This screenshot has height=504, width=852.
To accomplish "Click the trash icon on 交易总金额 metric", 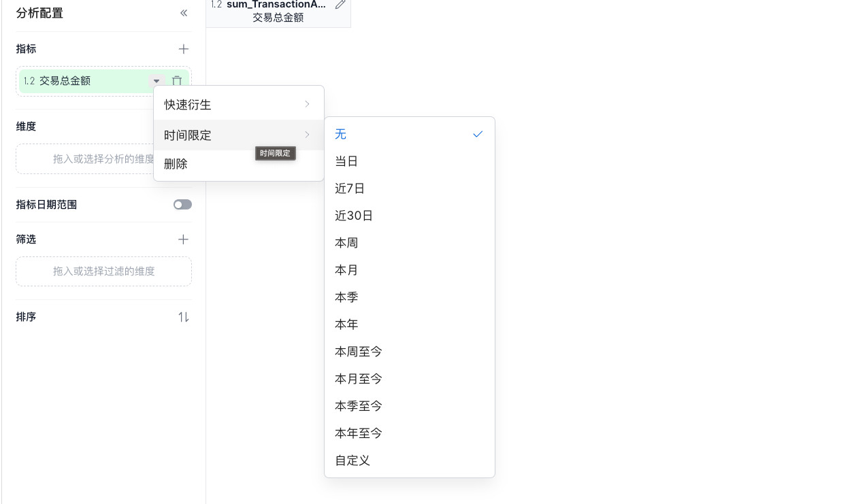I will 177,81.
